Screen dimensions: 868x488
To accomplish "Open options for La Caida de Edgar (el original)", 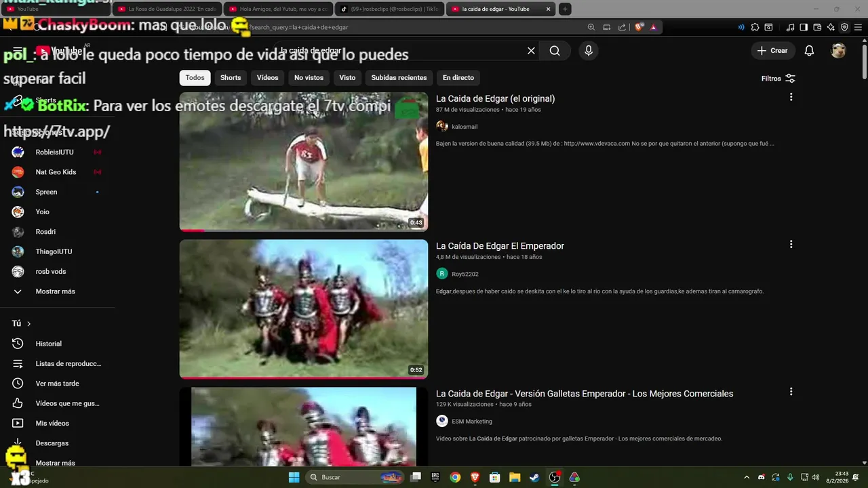I will tap(791, 97).
